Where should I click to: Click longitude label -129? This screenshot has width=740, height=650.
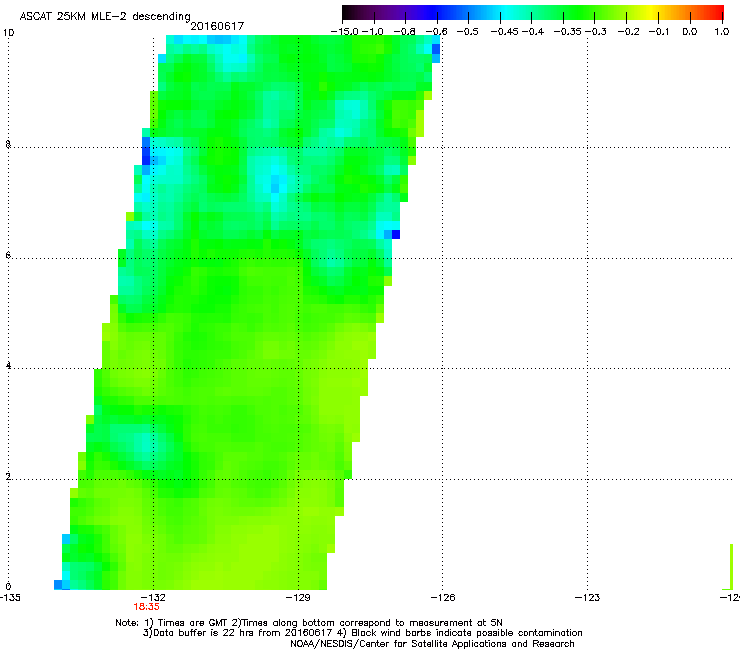pyautogui.click(x=298, y=598)
